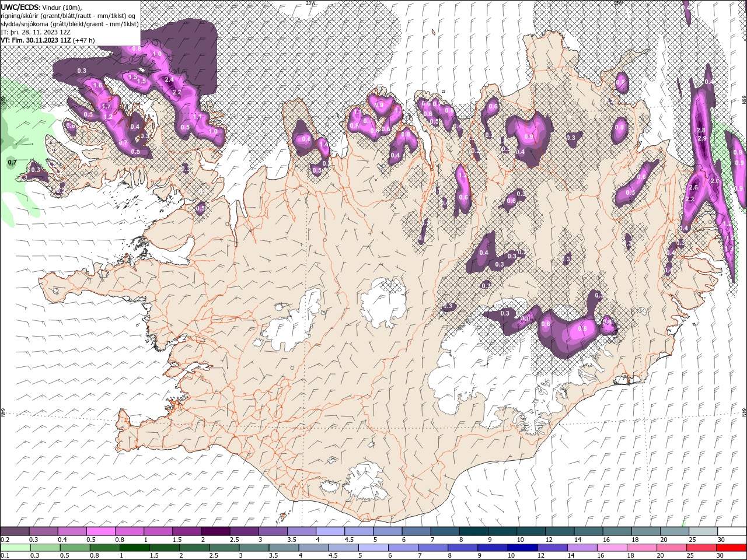
Task: Pick the gray-green 3 swatch in rain legend
Action: point(254,548)
